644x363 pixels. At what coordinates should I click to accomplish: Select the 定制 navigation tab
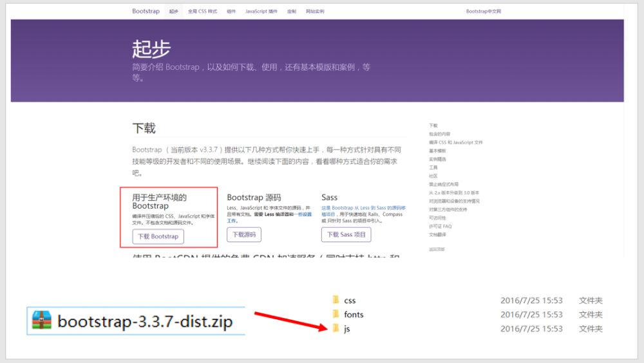tap(292, 12)
